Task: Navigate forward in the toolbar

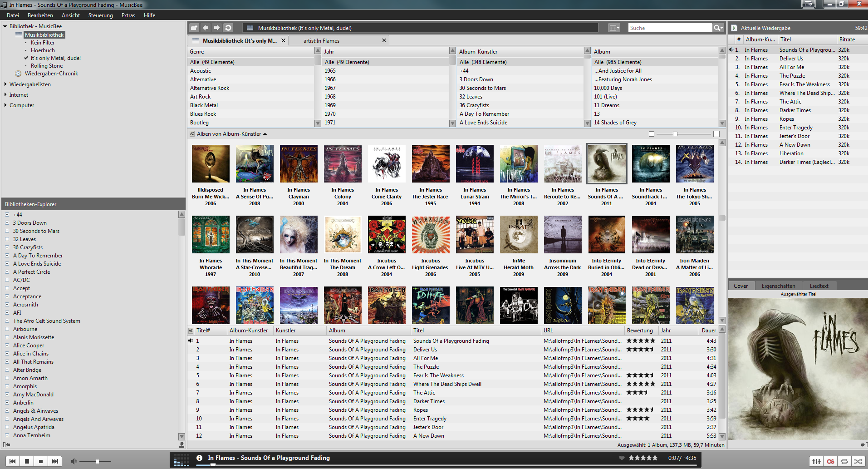Action: [x=217, y=28]
